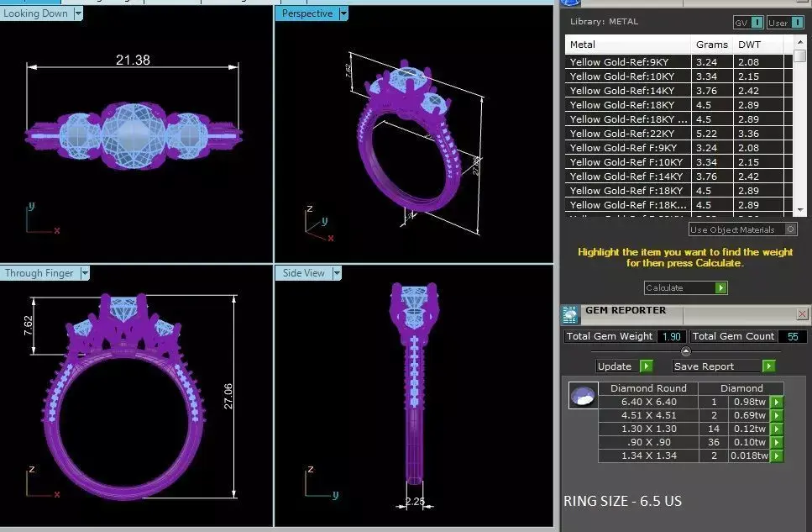This screenshot has width=812, height=532.
Task: Click the 1.30 X 1.30 diamond size cell
Action: click(x=648, y=429)
